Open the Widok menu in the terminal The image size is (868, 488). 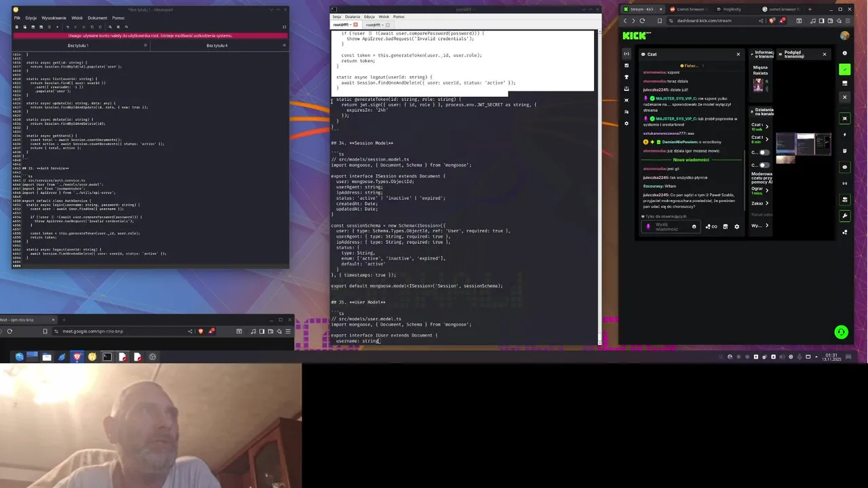(384, 16)
